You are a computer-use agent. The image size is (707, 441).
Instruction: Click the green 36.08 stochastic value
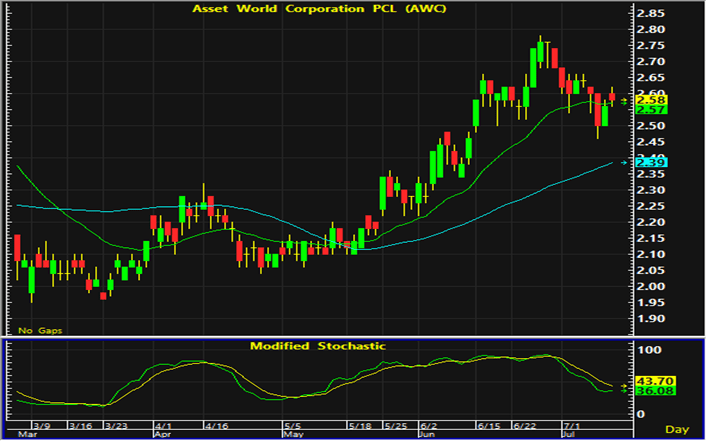(655, 390)
